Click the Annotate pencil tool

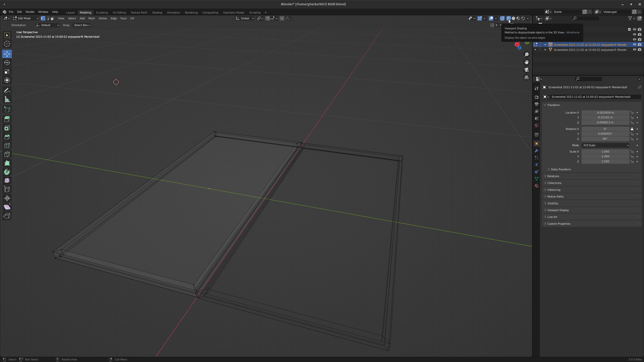[x=7, y=90]
